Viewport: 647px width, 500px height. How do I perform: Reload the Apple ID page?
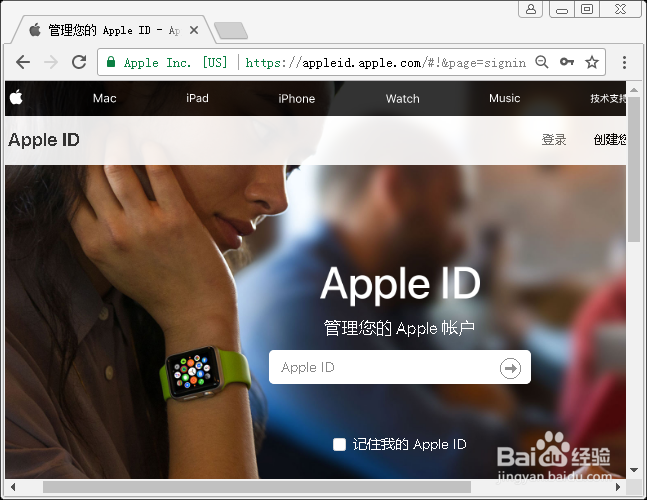79,62
